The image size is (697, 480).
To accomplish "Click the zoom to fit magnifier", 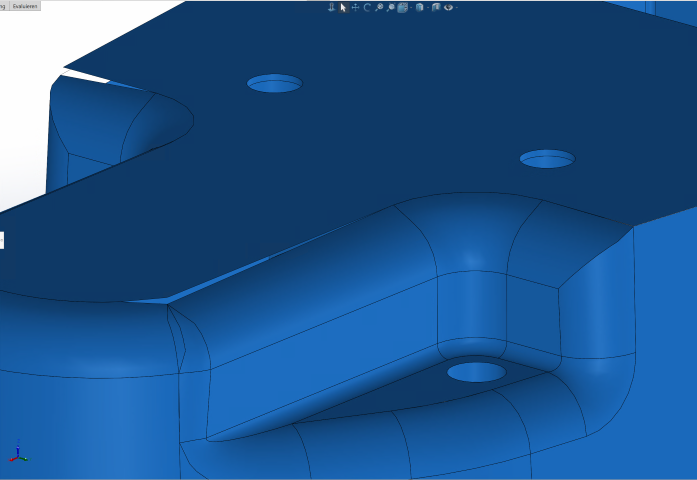I will click(x=379, y=7).
